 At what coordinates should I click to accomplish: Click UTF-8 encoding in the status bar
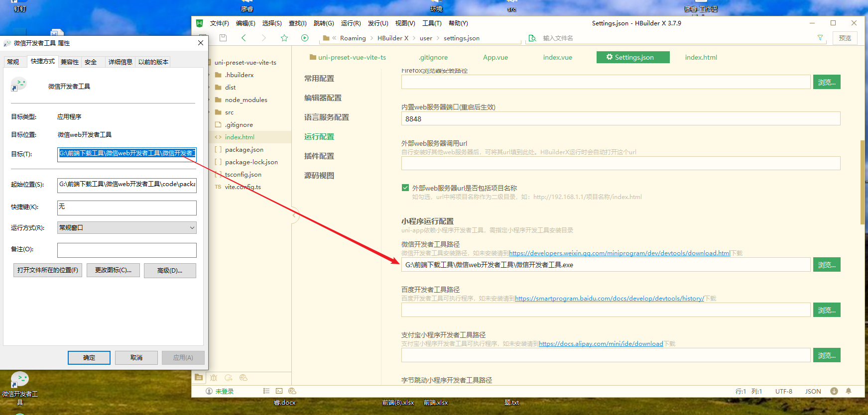pyautogui.click(x=784, y=391)
